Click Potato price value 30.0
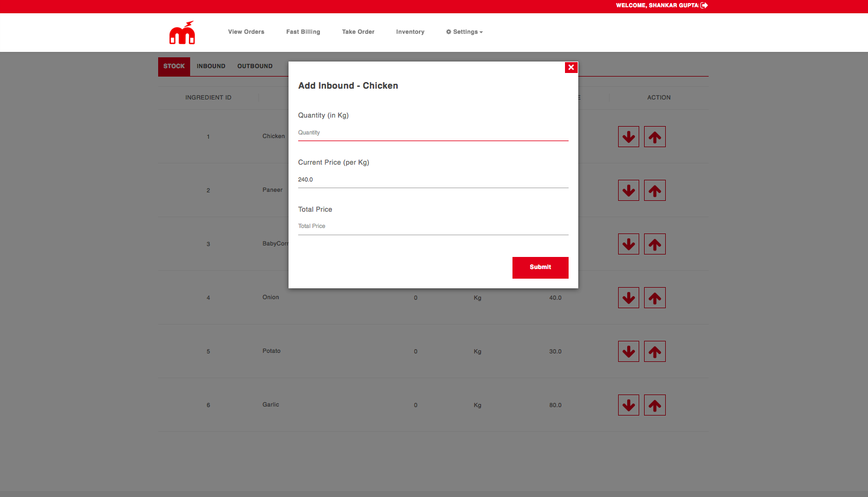This screenshot has height=497, width=868. click(555, 352)
